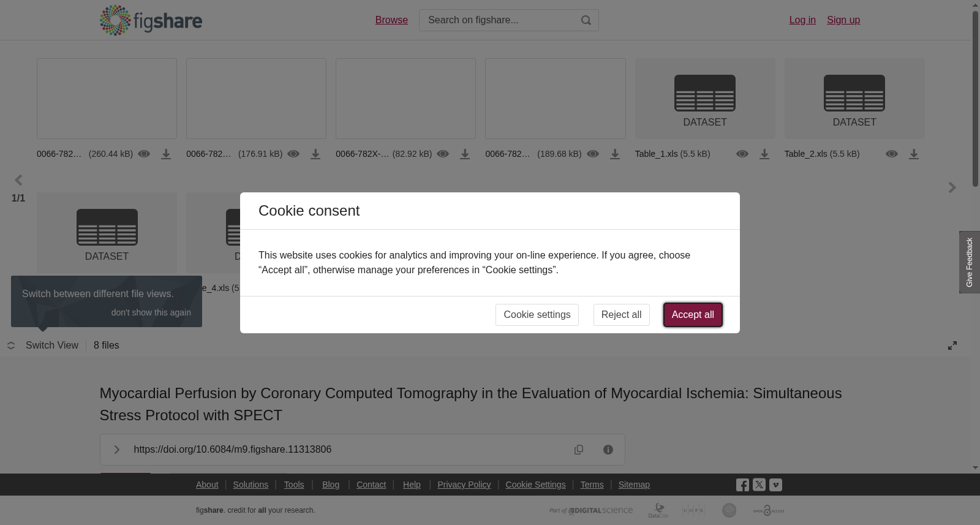Download the 189.68 kB file
Screen dimensions: 980x525
point(615,154)
